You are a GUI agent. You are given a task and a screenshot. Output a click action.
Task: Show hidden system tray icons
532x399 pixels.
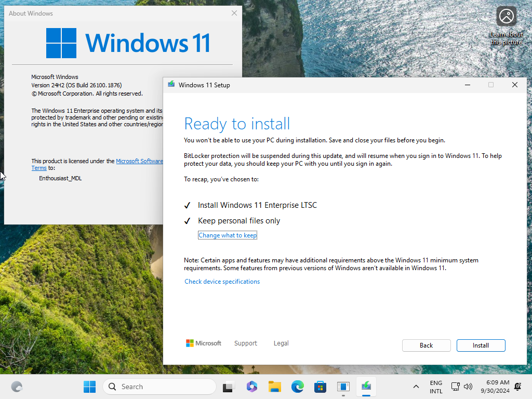416,387
